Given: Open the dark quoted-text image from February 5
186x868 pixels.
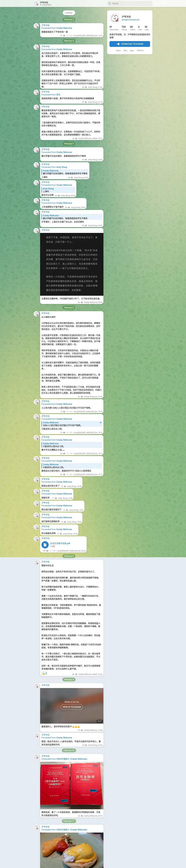Looking at the screenshot, I should pyautogui.click(x=72, y=264).
